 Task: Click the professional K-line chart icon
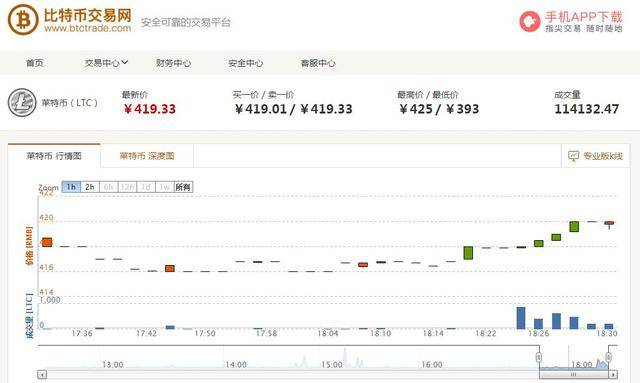click(573, 156)
